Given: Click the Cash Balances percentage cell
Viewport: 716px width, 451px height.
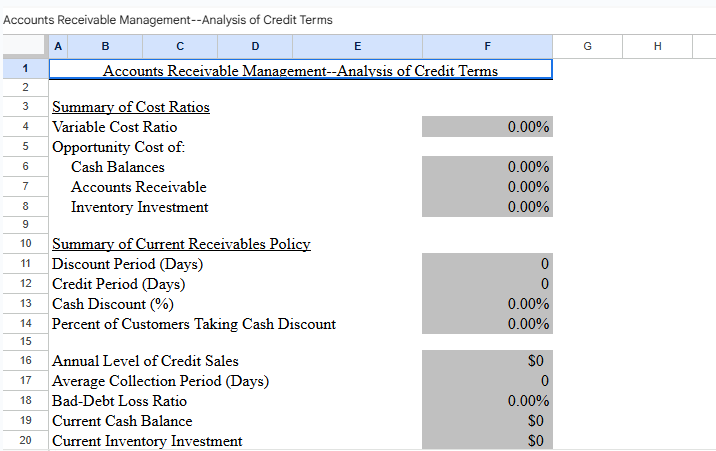Looking at the screenshot, I should pyautogui.click(x=487, y=167).
